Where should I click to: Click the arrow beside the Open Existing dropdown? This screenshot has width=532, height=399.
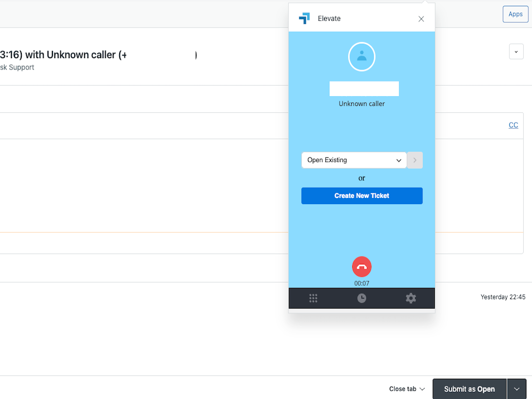pos(415,160)
